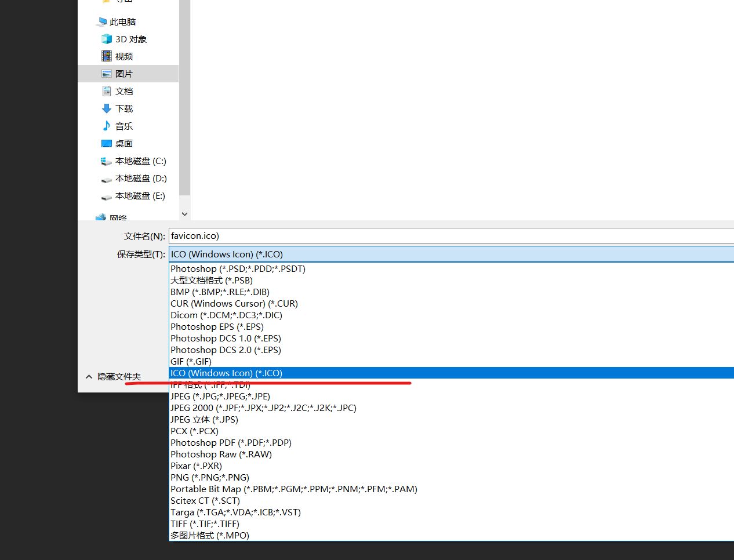734x560 pixels.
Task: Select highlighted ICO (Windows Icon) list entry
Action: point(226,373)
